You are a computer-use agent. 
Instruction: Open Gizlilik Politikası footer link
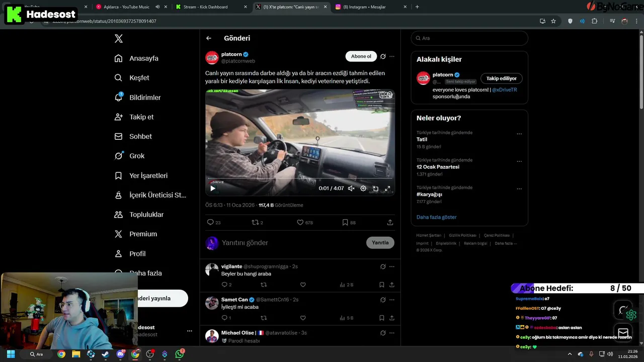tap(462, 235)
